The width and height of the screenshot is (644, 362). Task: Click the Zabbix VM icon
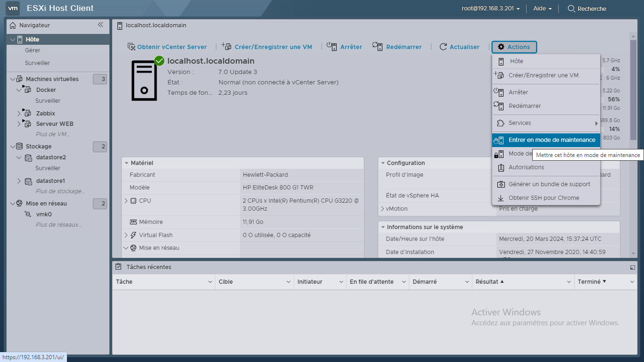click(27, 113)
